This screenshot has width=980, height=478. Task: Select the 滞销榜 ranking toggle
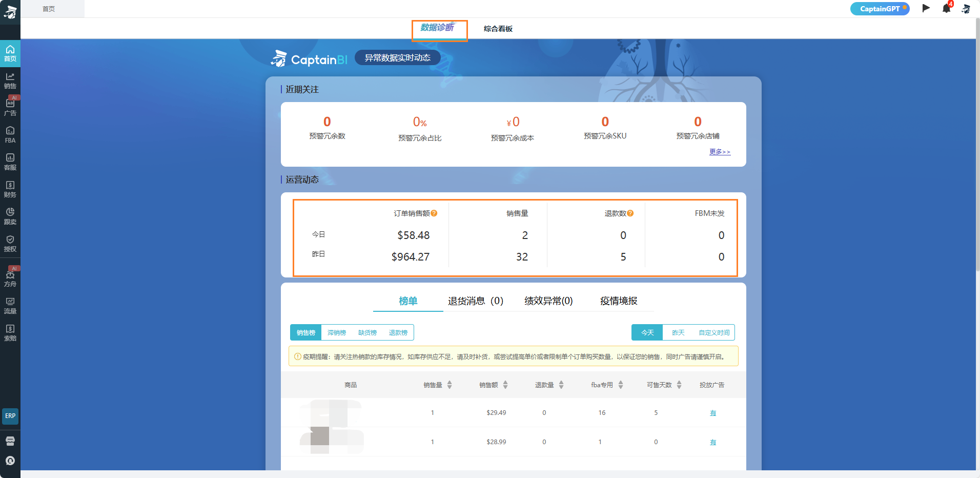pyautogui.click(x=337, y=332)
